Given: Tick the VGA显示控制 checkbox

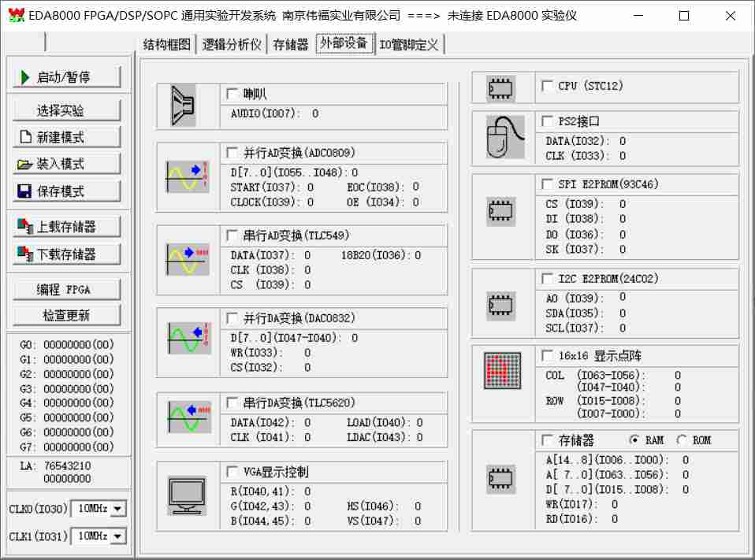Looking at the screenshot, I should click(x=232, y=472).
